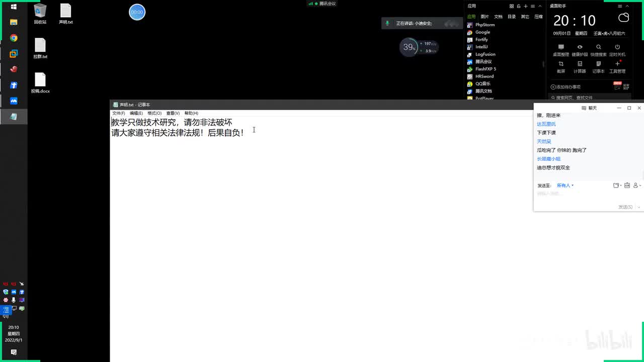644x362 pixels.
Task: Select 投稿.docx file on desktop
Action: [x=40, y=83]
